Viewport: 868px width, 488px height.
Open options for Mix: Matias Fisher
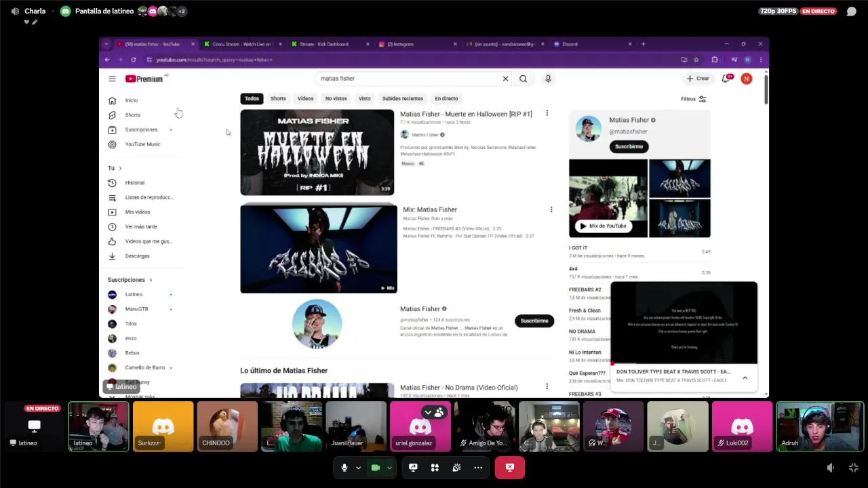tap(551, 209)
